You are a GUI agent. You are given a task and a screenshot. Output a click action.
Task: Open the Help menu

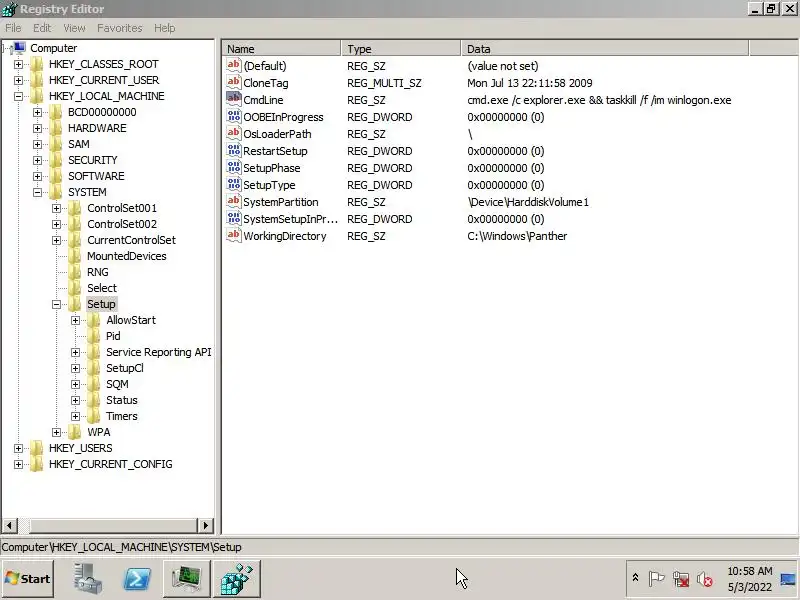[x=165, y=28]
